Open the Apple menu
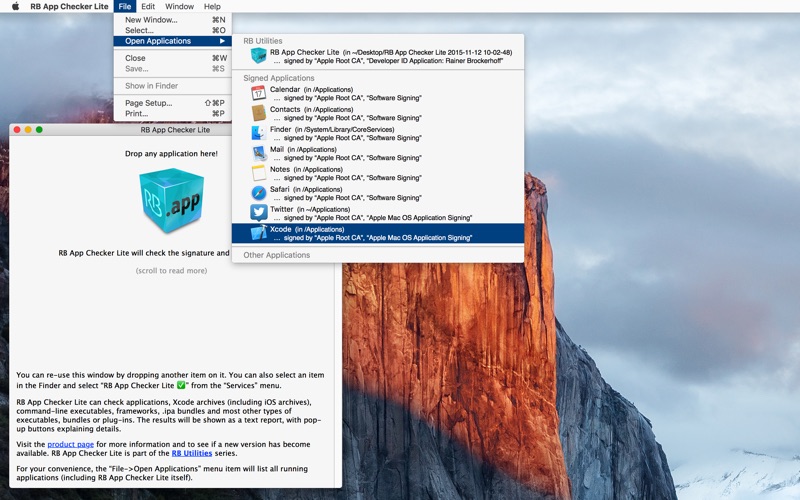The height and width of the screenshot is (500, 800). 15,6
